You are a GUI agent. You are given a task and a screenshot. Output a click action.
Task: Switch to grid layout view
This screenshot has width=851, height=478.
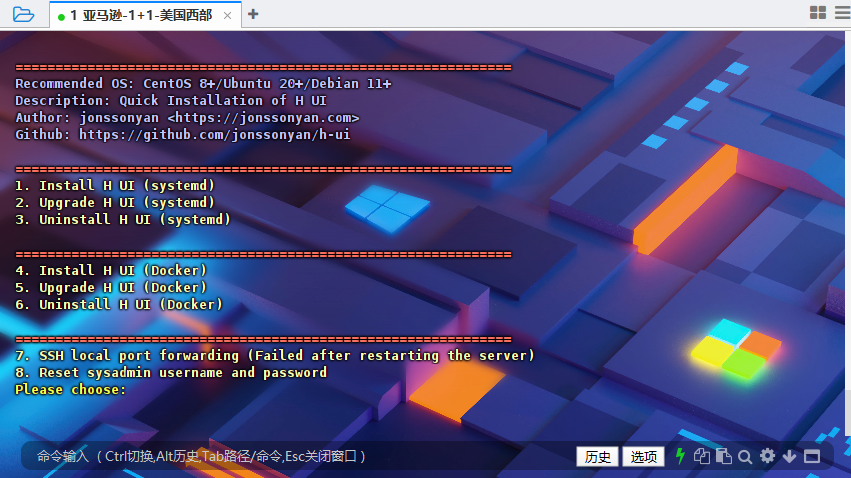tap(817, 13)
